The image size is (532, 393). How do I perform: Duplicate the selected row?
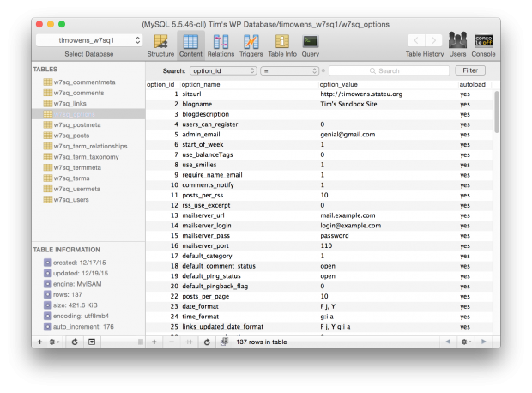coord(190,342)
